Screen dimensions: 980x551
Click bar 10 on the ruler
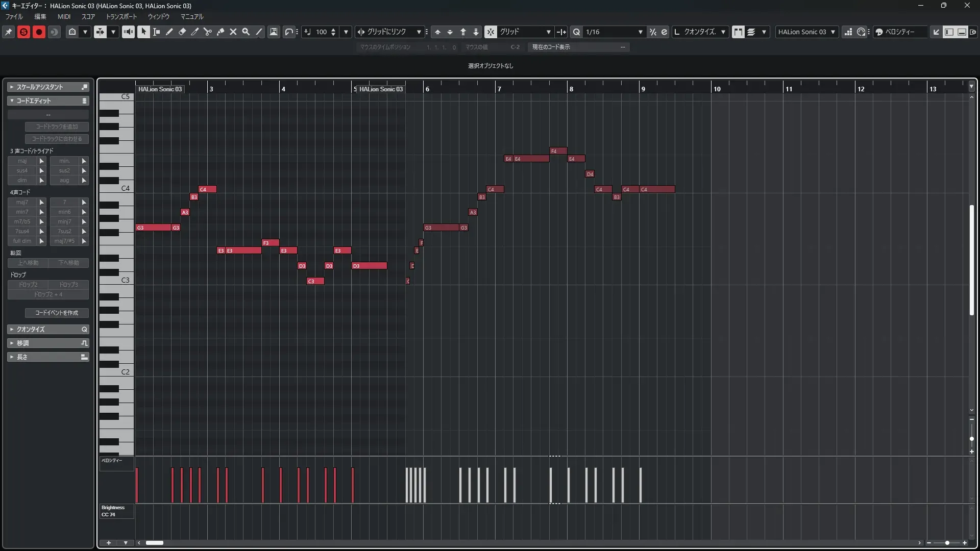pos(717,89)
